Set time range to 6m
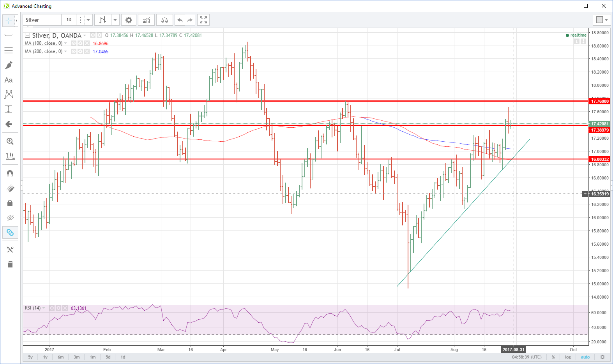 pos(61,357)
